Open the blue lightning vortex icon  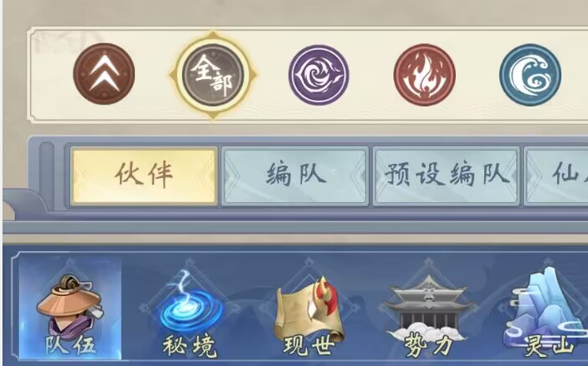click(x=190, y=302)
